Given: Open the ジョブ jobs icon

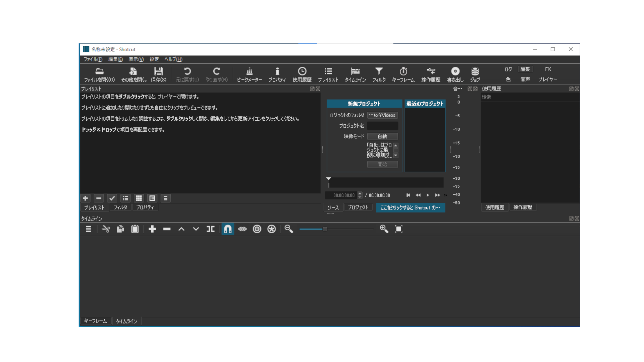Looking at the screenshot, I should point(475,74).
